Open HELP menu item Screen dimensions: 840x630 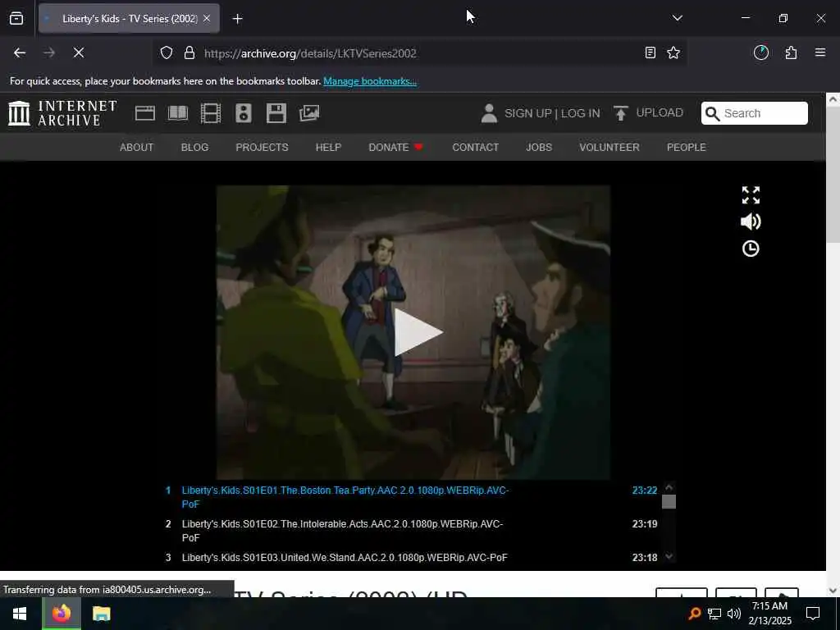point(328,148)
